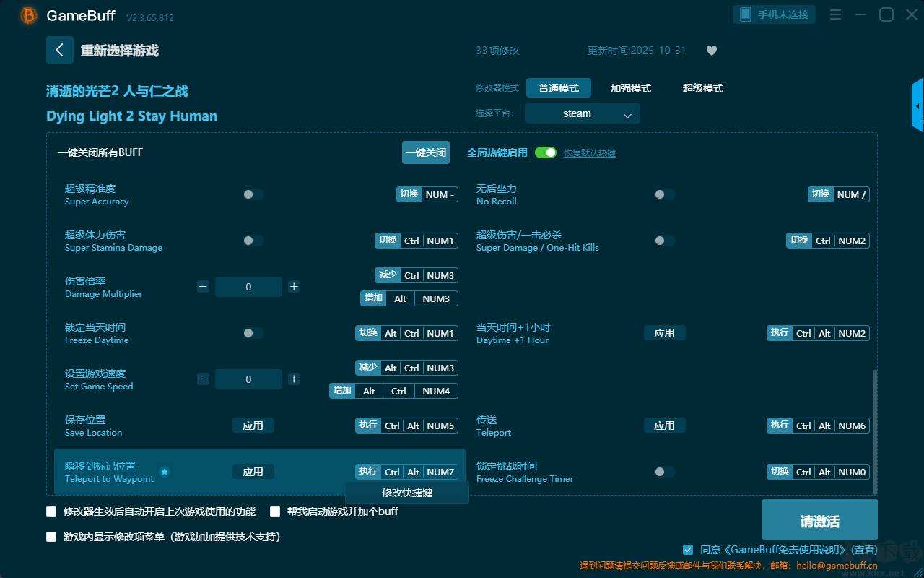Toggle No Recoil switch
The height and width of the screenshot is (578, 924).
(x=665, y=194)
